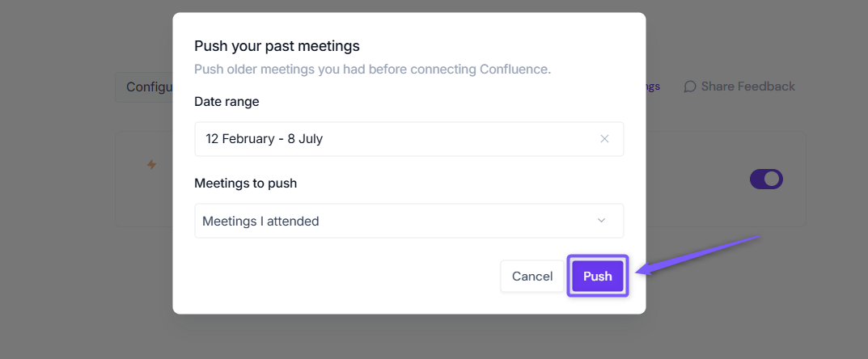This screenshot has height=359, width=868.
Task: Confirm with the Push button
Action: pyautogui.click(x=598, y=276)
